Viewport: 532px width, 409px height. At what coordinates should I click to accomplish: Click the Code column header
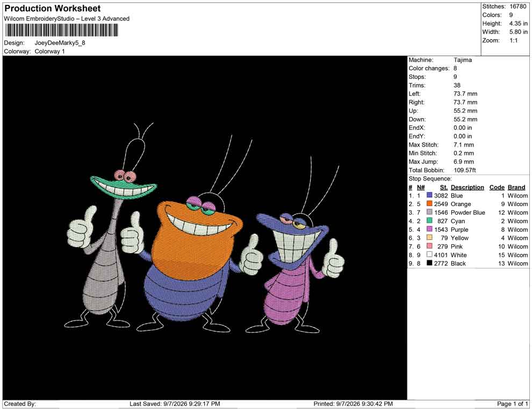(497, 187)
